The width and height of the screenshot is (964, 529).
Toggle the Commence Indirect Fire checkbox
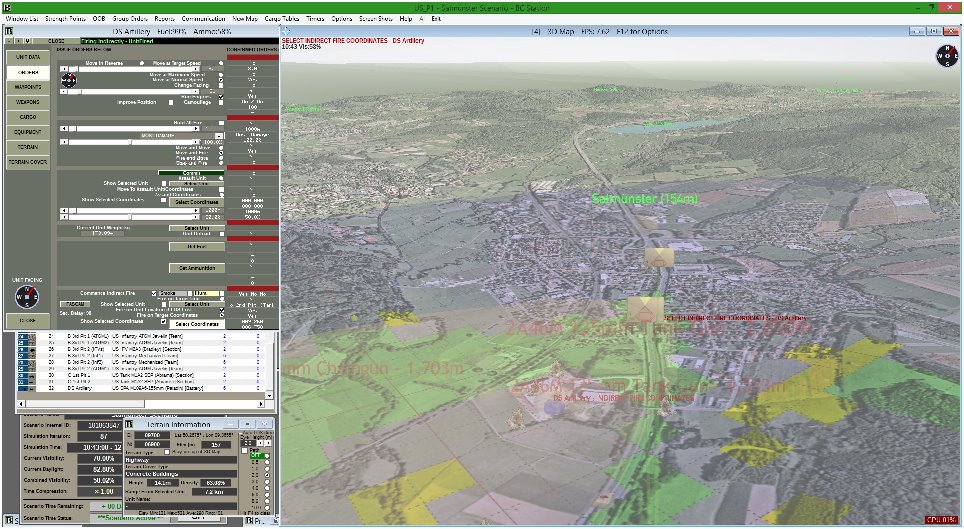tap(154, 293)
